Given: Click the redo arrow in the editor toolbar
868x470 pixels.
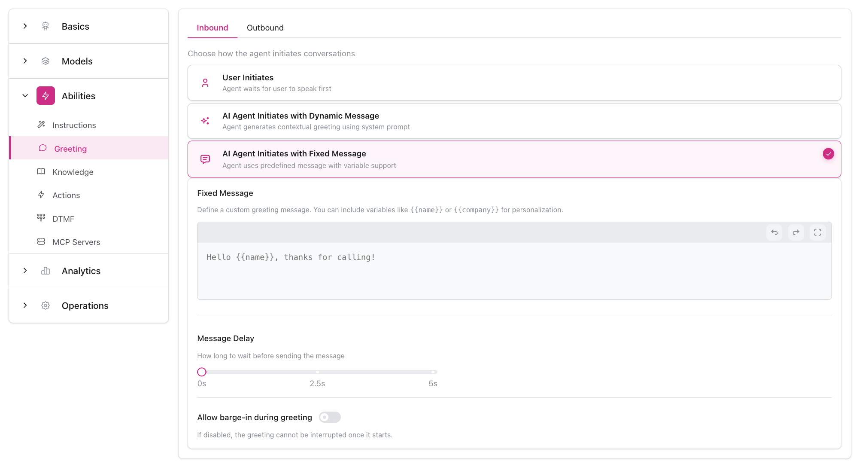Looking at the screenshot, I should (796, 232).
